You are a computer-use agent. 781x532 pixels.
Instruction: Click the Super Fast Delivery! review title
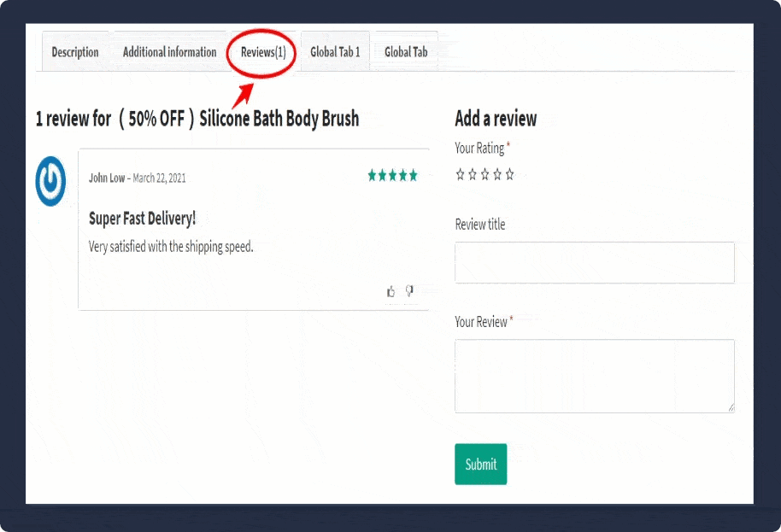click(142, 219)
